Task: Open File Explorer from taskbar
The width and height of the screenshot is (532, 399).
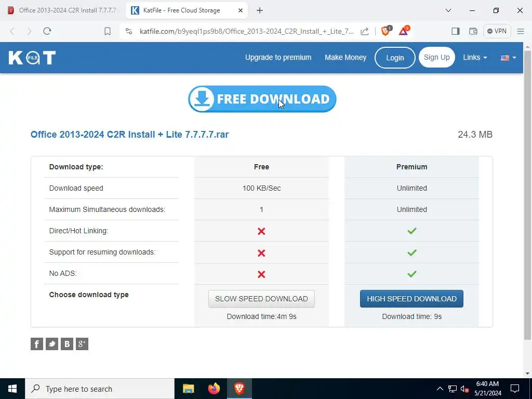Action: click(188, 389)
